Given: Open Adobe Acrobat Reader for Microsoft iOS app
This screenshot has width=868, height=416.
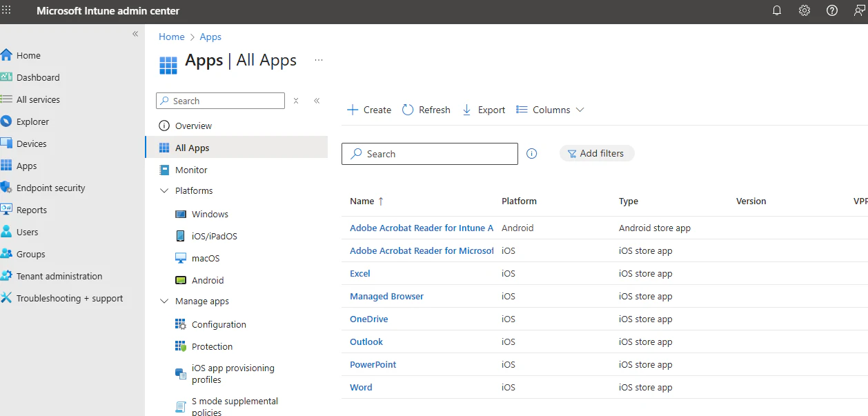Looking at the screenshot, I should point(422,250).
